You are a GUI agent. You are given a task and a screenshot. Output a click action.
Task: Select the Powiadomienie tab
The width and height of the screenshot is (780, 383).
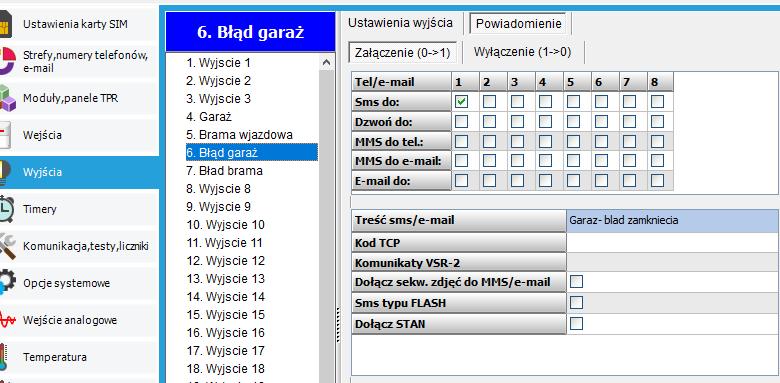518,23
